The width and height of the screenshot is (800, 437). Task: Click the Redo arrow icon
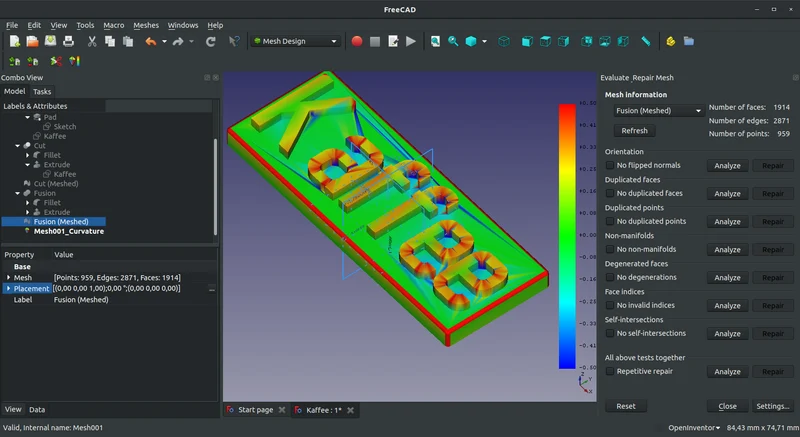(178, 41)
